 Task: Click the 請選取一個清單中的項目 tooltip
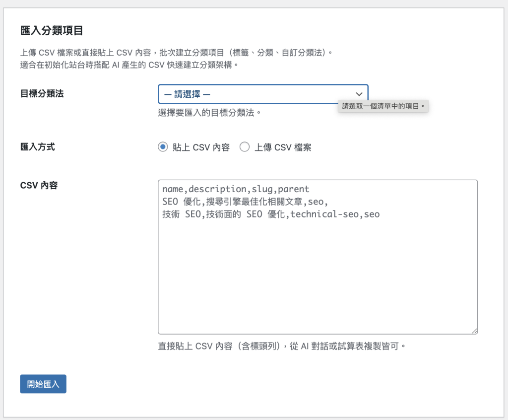(383, 106)
